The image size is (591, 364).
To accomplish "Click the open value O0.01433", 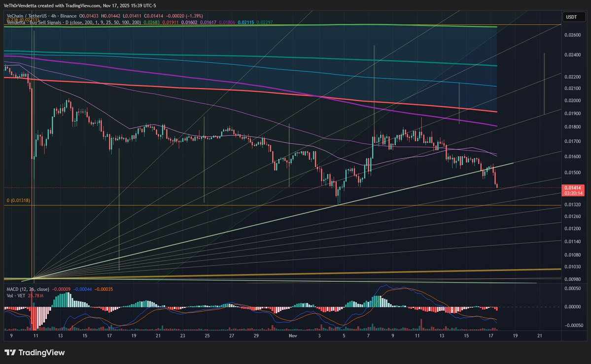I will (x=89, y=16).
